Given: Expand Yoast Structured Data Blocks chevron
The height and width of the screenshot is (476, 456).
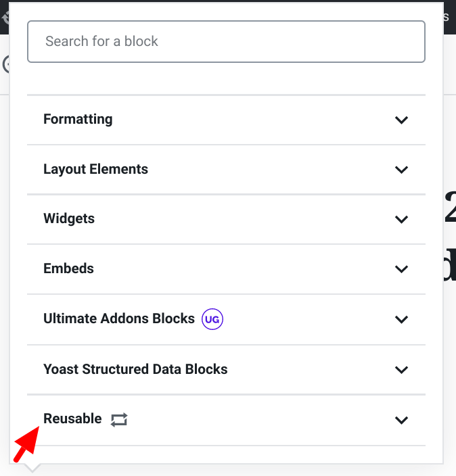Looking at the screenshot, I should click(x=401, y=370).
